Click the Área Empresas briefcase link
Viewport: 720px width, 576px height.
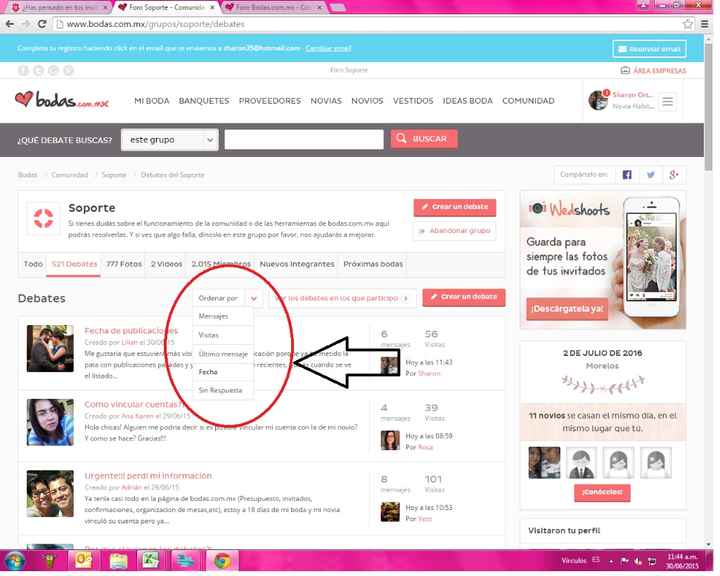coord(653,70)
